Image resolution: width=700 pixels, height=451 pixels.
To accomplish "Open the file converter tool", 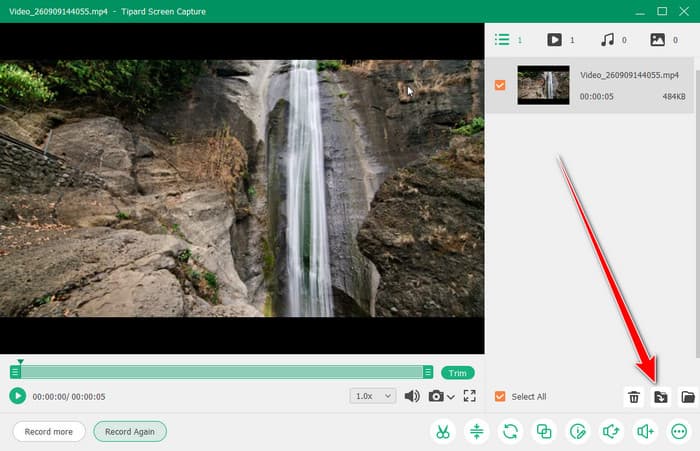I will 510,431.
